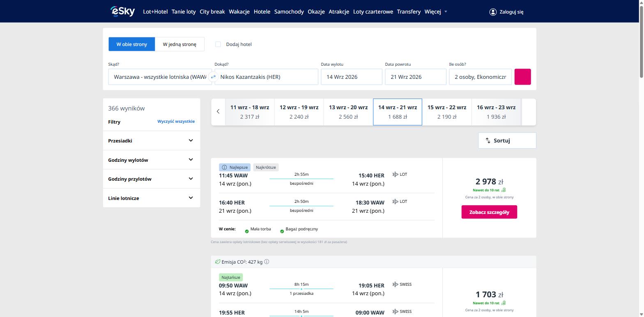This screenshot has height=317, width=644.
Task: Go to Tanie loty
Action: [x=184, y=12]
